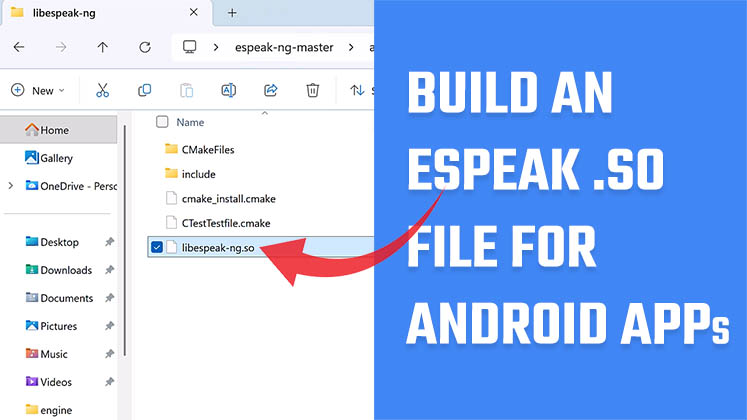
Task: Toggle the select-all checkbox beside Name
Action: point(162,122)
